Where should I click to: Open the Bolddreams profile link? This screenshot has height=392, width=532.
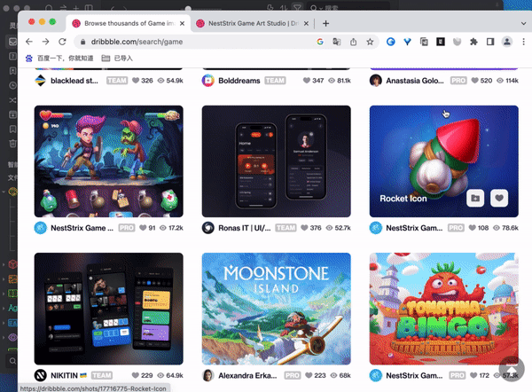(x=239, y=81)
